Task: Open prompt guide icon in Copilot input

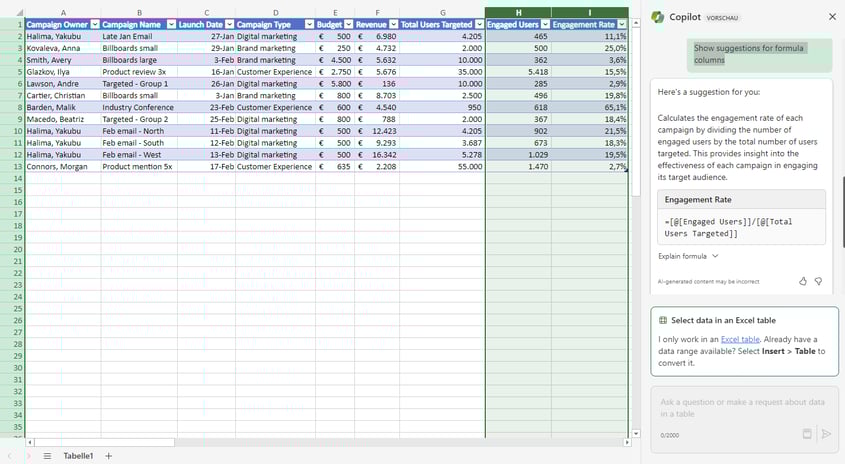Action: pos(807,434)
